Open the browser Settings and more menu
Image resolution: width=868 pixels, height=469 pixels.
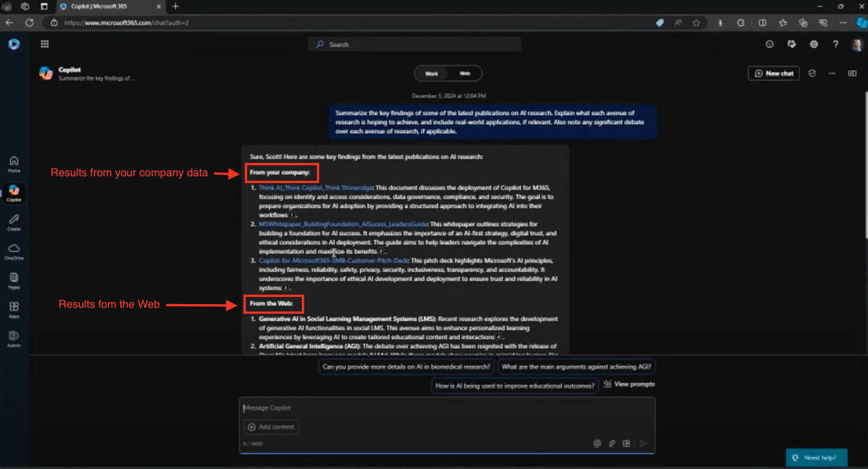843,22
